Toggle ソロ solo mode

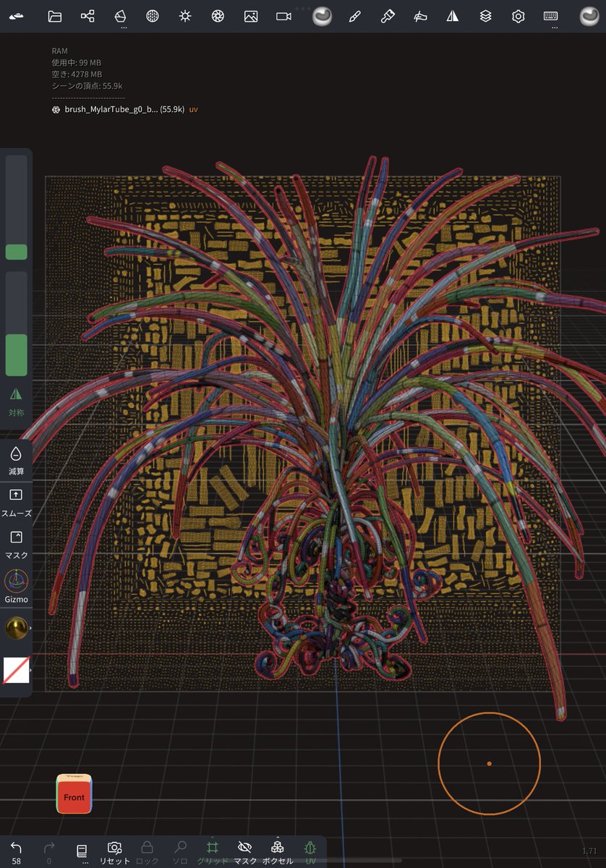(x=180, y=852)
